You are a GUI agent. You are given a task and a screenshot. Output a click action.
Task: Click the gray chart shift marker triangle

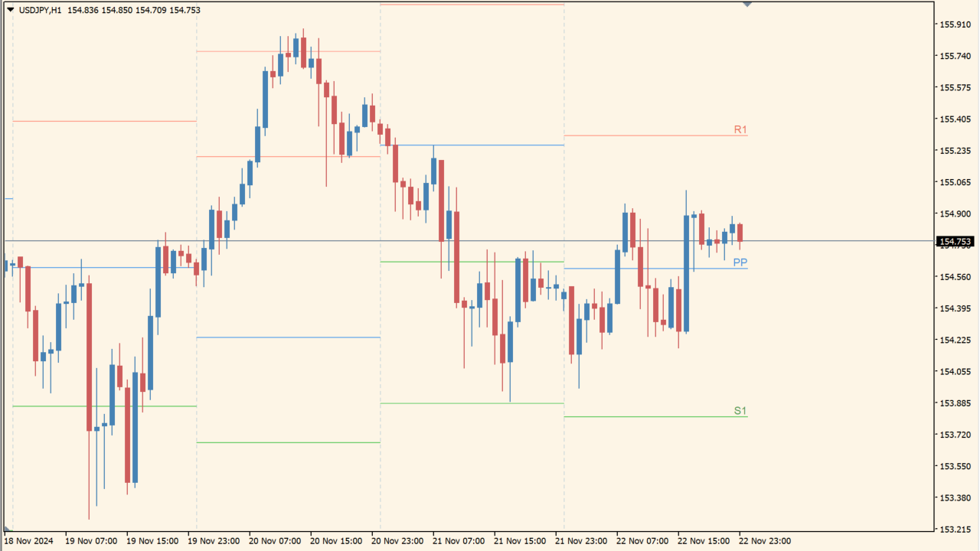pyautogui.click(x=747, y=5)
